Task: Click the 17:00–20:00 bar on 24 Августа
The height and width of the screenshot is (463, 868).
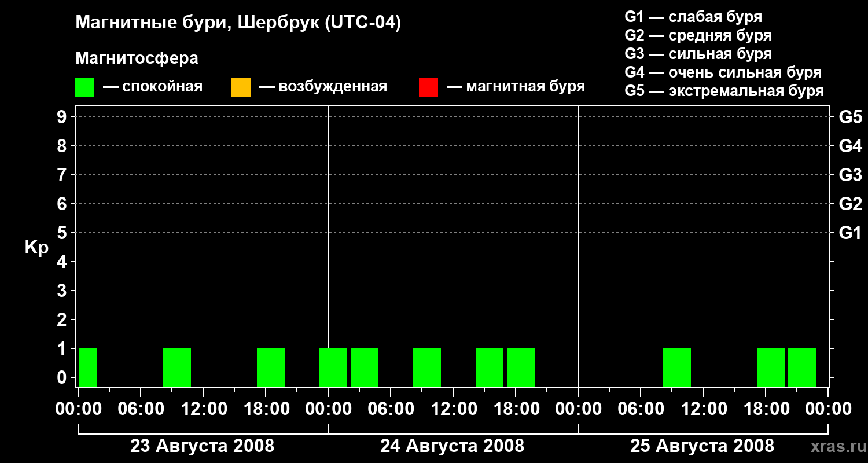Action: tap(521, 367)
